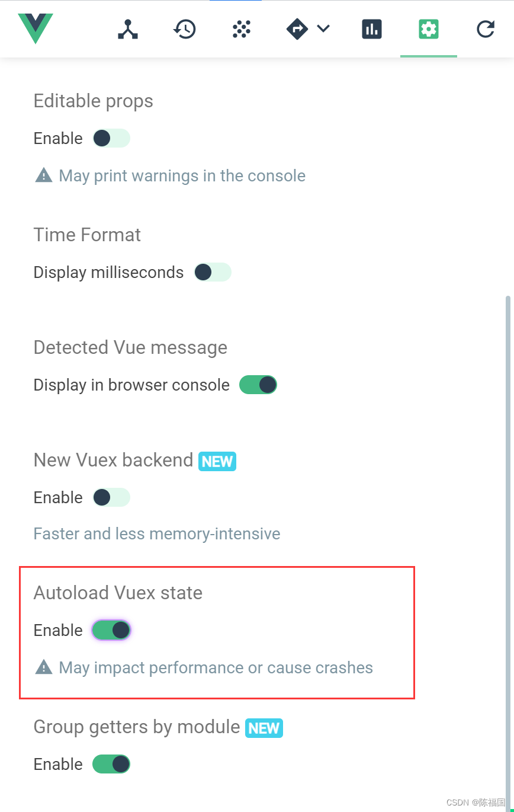Click the Refresh icon

tap(485, 28)
